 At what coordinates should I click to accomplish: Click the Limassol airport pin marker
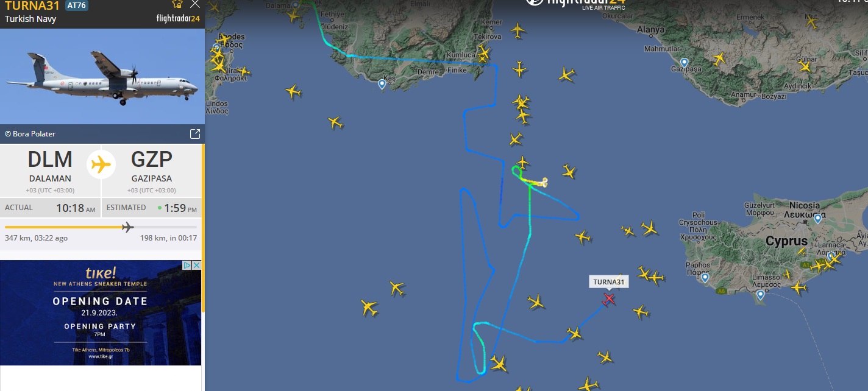click(x=760, y=295)
